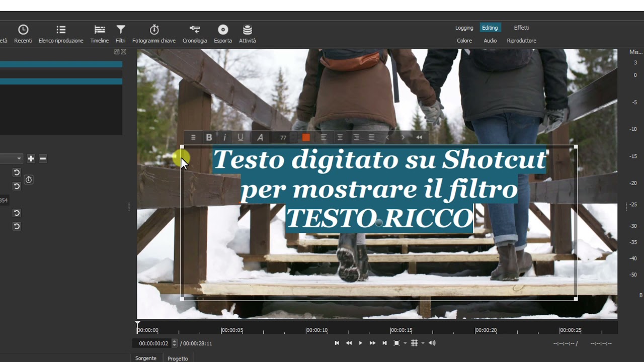Switch to Logging layout
Image resolution: width=644 pixels, height=362 pixels.
point(464,28)
